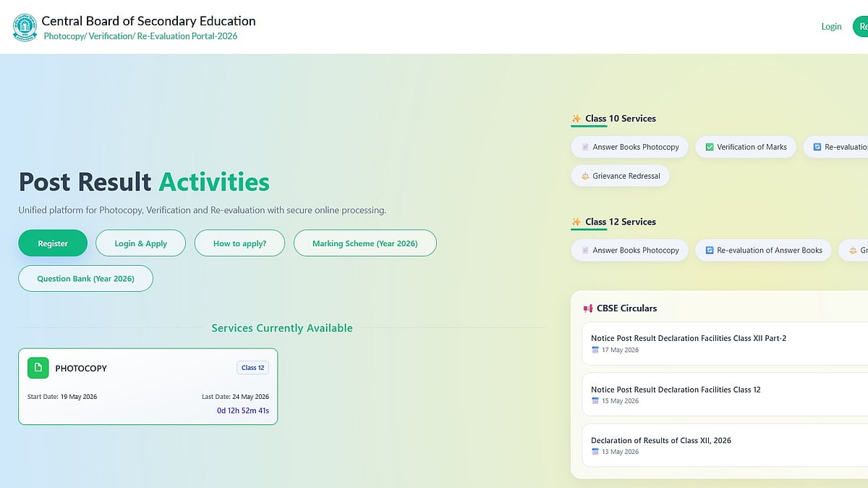Click the green Register button

point(53,243)
